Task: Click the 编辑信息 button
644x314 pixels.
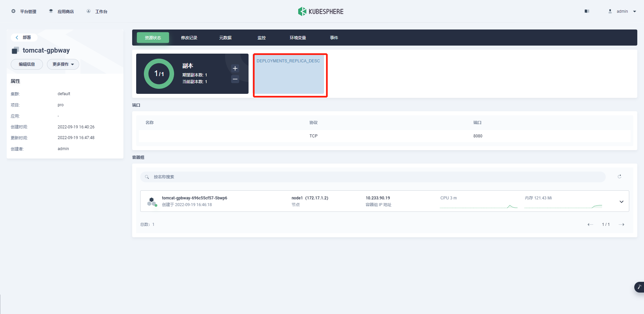Action: click(27, 64)
